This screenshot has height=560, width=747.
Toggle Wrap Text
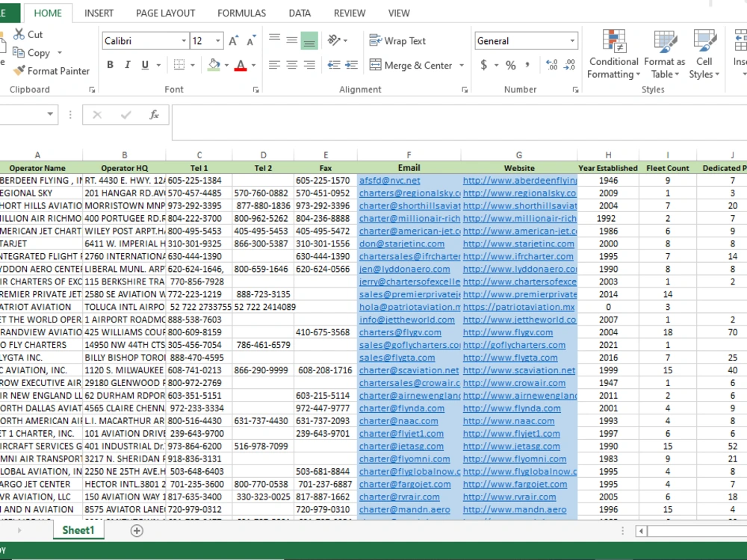pos(398,41)
